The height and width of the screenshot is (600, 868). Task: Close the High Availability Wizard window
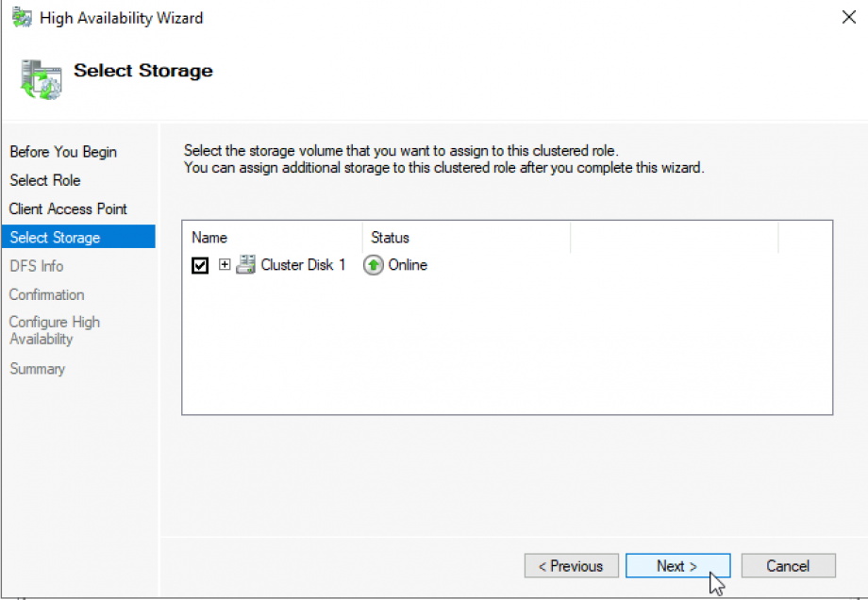pyautogui.click(x=848, y=16)
